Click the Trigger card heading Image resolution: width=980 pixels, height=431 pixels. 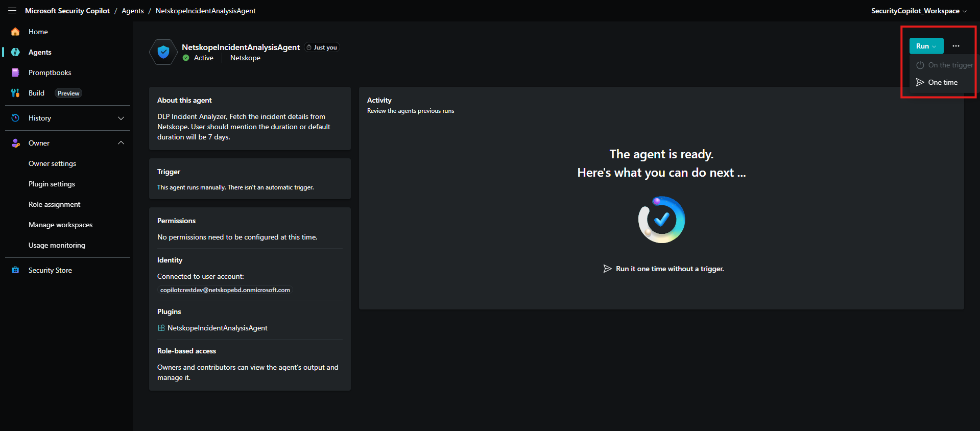[169, 172]
